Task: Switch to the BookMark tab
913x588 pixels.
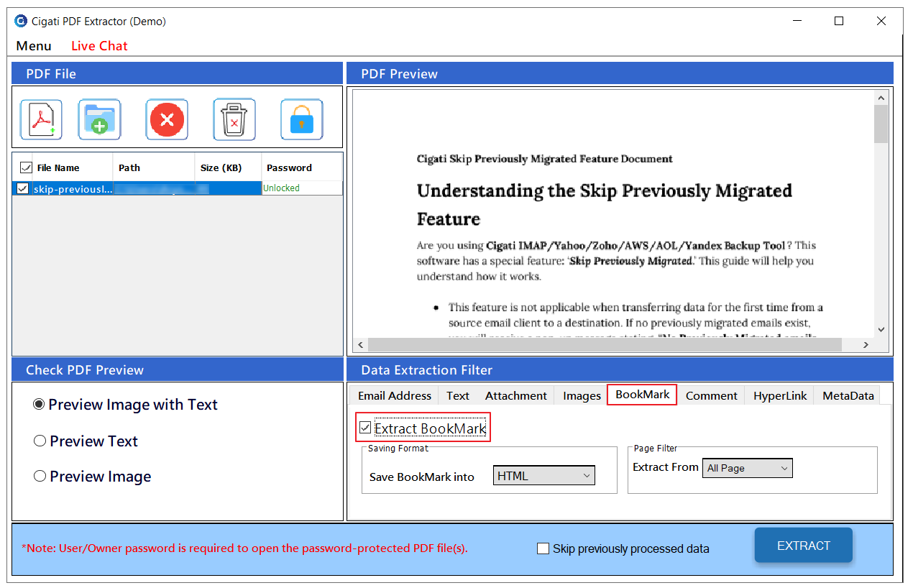Action: (643, 395)
